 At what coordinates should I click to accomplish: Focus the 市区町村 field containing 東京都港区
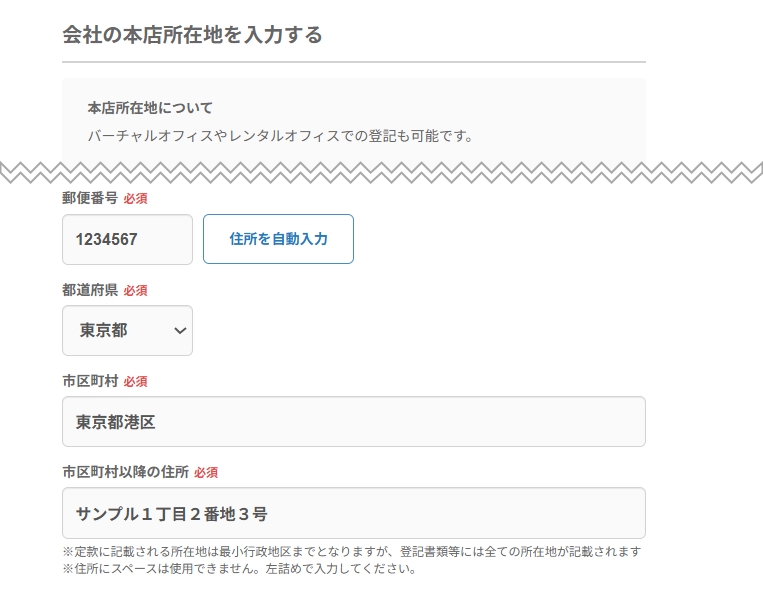[x=353, y=422]
